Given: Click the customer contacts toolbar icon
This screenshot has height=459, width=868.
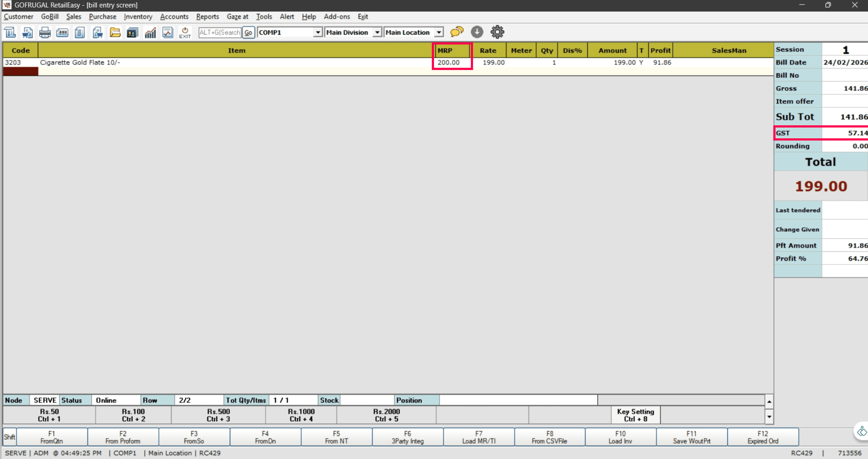Looking at the screenshot, I should point(132,32).
